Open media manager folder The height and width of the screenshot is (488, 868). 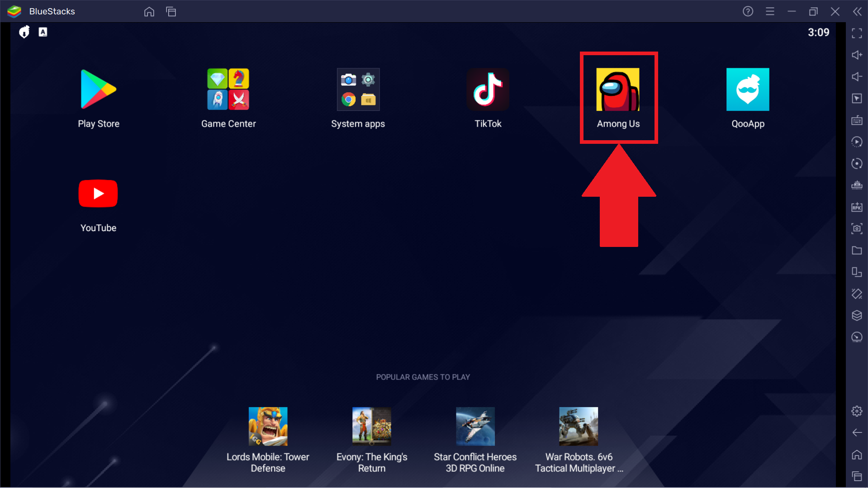click(857, 251)
